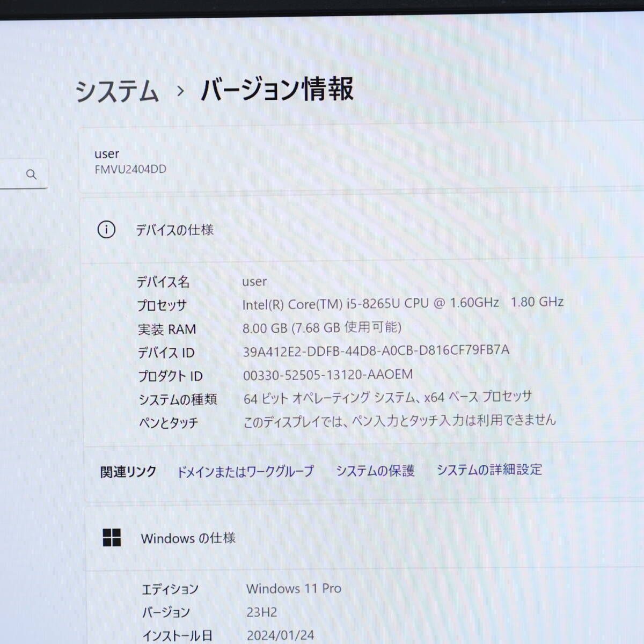Click the 実装 RAM label
644x644 pixels.
click(x=167, y=329)
